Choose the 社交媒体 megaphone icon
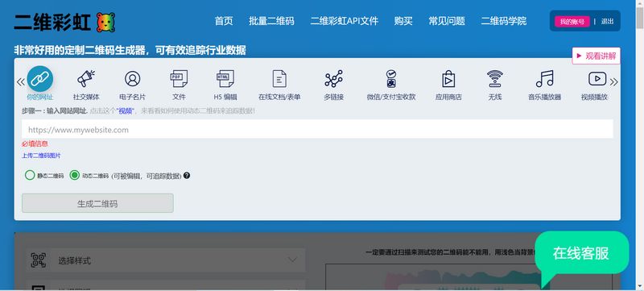Image resolution: width=644 pixels, height=291 pixels. 86,78
